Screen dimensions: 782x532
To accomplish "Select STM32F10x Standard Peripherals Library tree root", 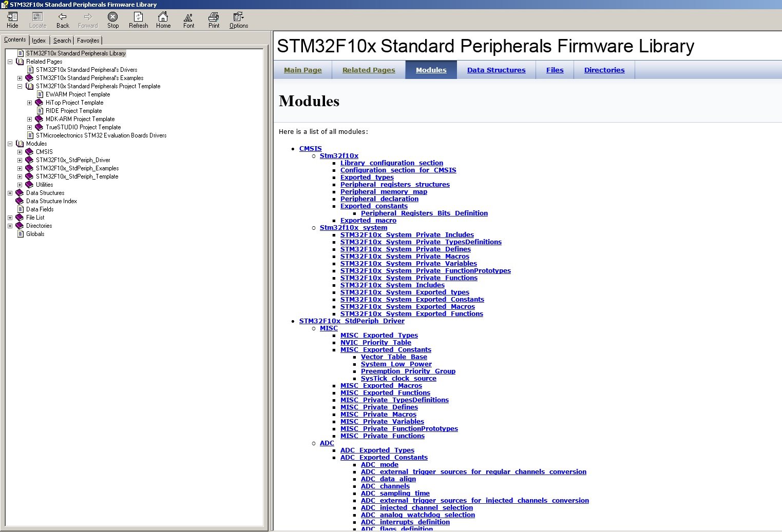I will tap(76, 53).
